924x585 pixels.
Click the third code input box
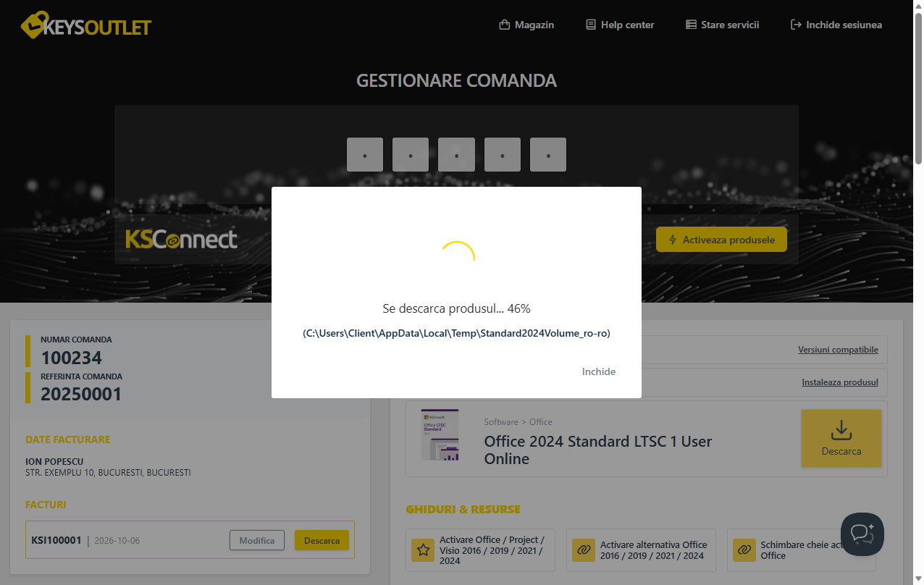point(457,155)
